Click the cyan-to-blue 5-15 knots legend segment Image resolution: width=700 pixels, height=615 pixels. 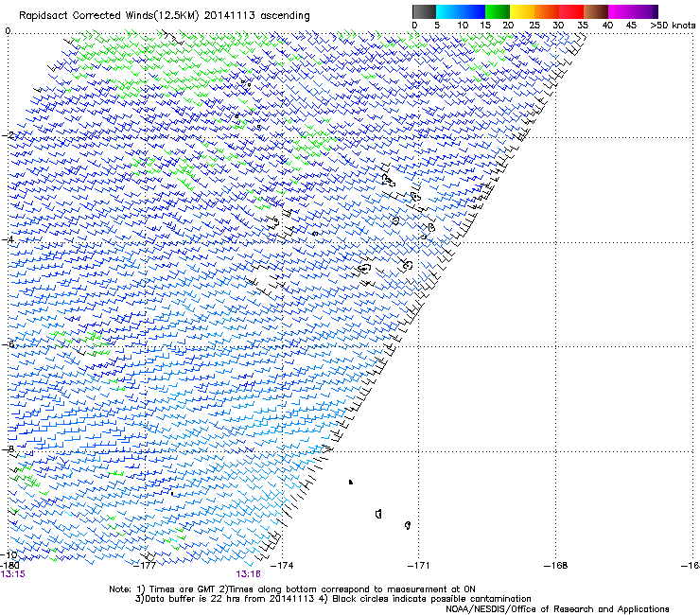click(x=461, y=11)
